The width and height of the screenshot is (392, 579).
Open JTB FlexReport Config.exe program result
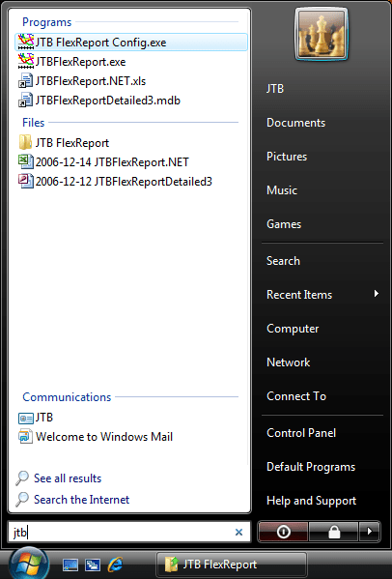(x=131, y=43)
